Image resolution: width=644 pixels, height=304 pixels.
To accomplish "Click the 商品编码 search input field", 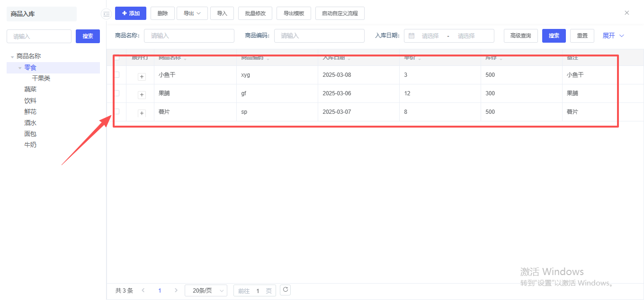I will 319,36.
